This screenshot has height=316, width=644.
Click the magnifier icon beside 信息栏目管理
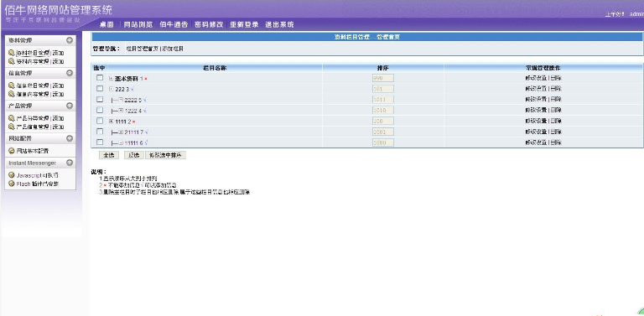tap(12, 85)
